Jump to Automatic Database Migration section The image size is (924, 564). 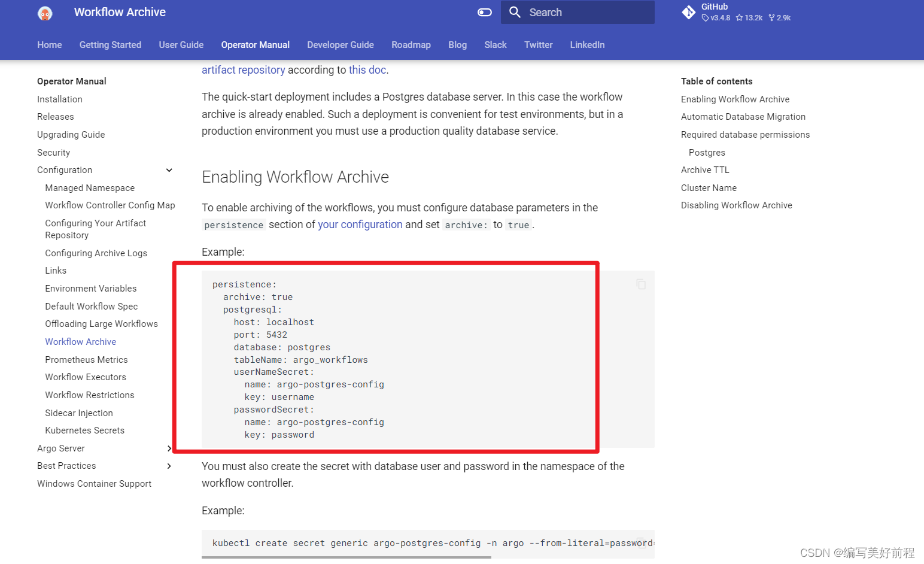[x=743, y=117]
